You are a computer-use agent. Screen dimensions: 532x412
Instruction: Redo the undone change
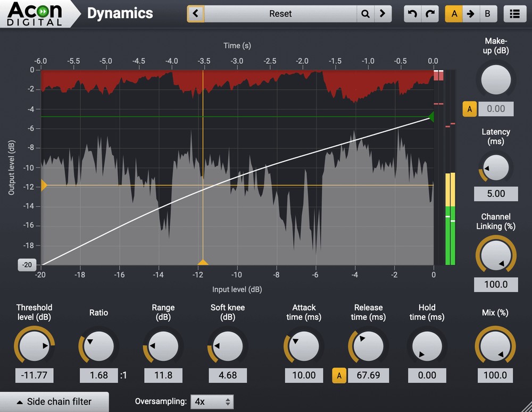click(x=430, y=14)
